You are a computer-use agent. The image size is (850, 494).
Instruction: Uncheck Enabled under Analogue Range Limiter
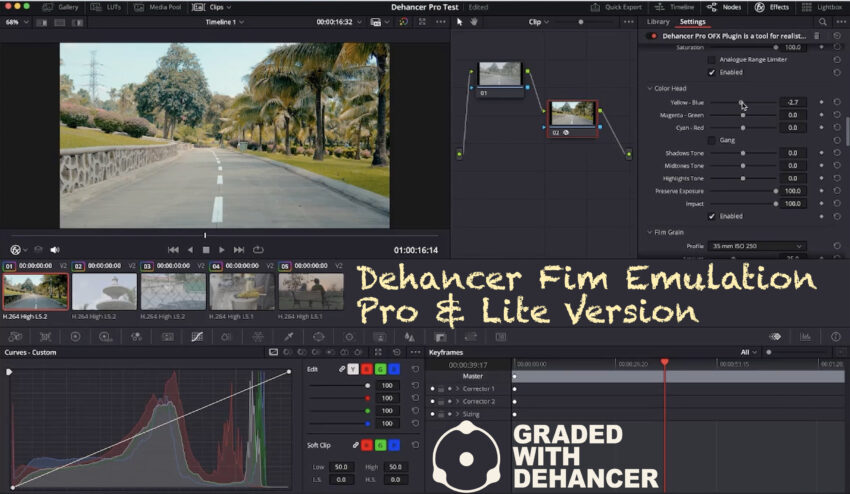pyautogui.click(x=712, y=72)
